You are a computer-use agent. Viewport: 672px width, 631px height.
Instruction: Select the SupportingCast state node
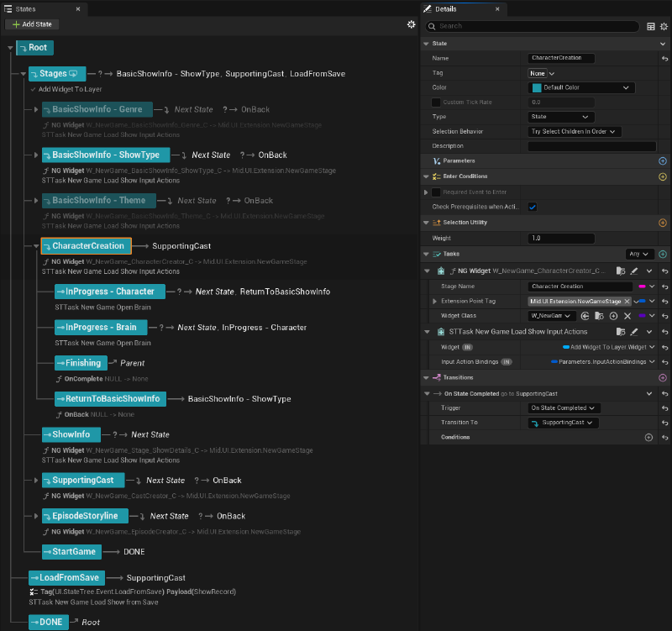82,480
